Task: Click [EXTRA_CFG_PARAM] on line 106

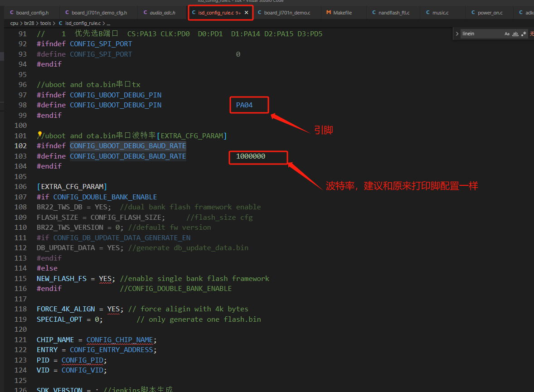Action: [x=72, y=187]
